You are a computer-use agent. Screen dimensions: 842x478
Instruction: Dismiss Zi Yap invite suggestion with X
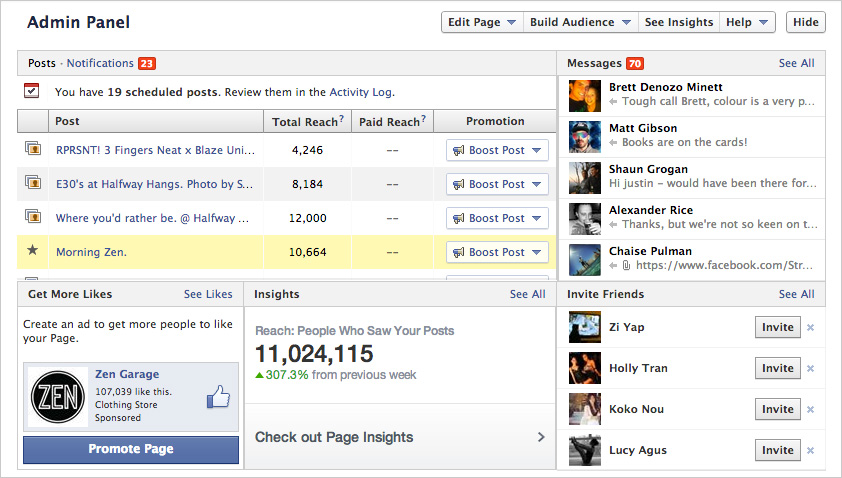(811, 327)
